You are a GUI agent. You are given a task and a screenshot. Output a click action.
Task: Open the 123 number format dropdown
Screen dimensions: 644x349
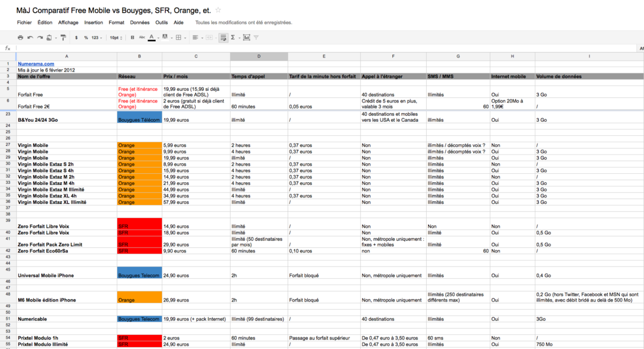(x=97, y=37)
